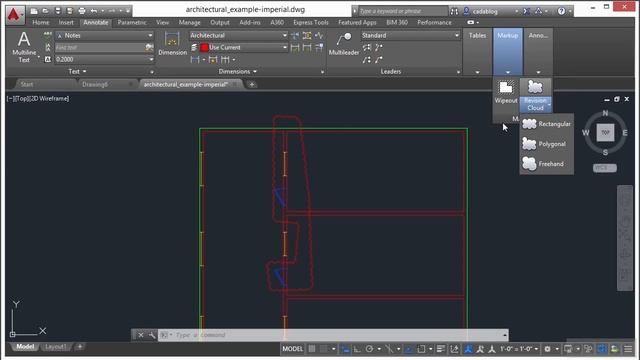Select the Wipeout tool
The image size is (640, 360).
click(x=506, y=92)
